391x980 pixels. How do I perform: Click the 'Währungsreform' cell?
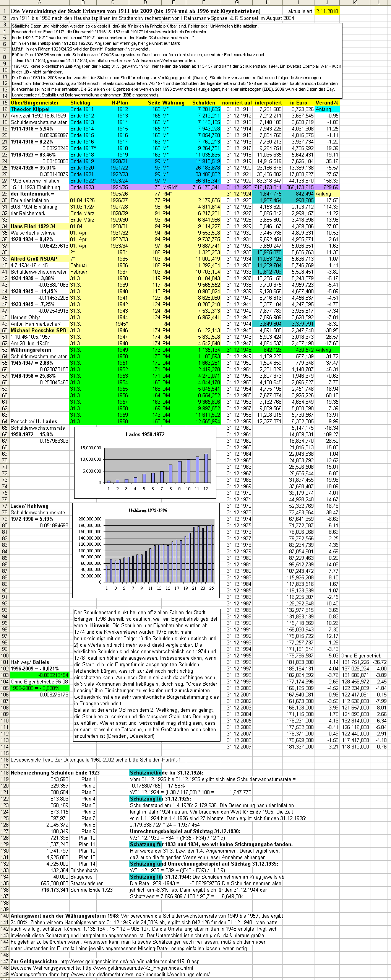point(39,350)
